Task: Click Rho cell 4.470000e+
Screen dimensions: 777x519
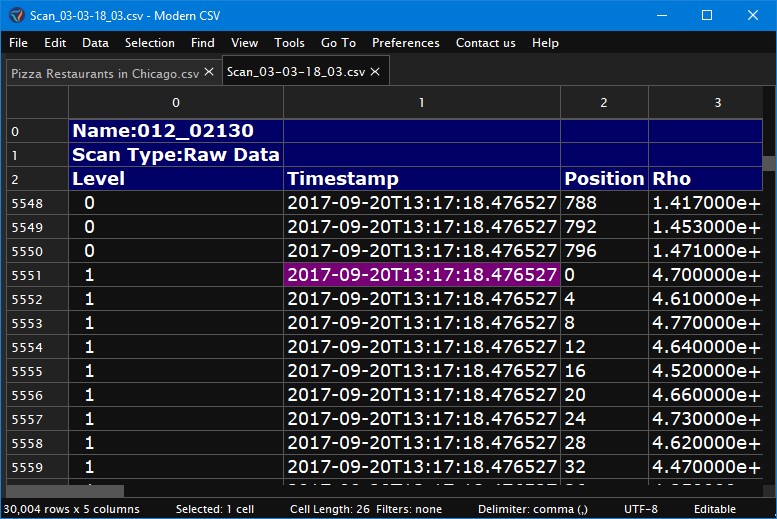Action: (x=706, y=467)
